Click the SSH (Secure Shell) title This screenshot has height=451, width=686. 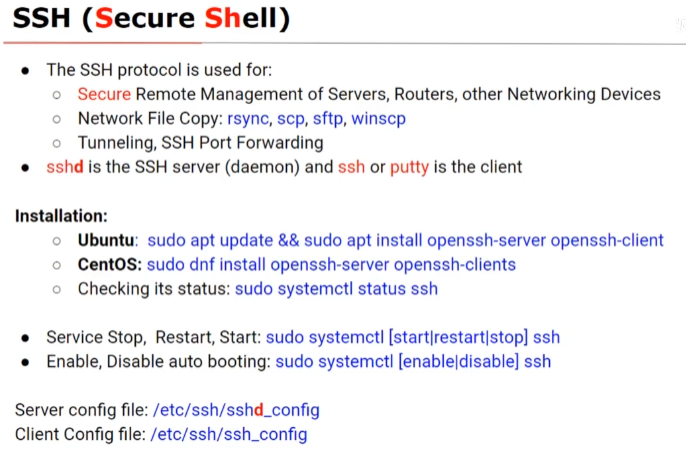tap(151, 18)
